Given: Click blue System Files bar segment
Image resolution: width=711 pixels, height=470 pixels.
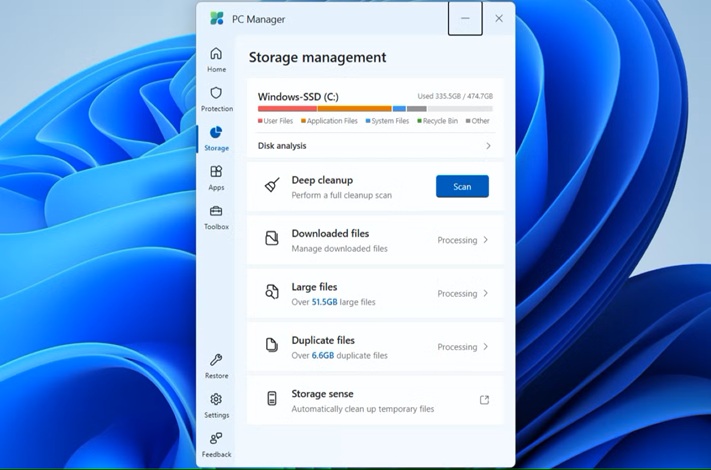Looking at the screenshot, I should click(399, 109).
